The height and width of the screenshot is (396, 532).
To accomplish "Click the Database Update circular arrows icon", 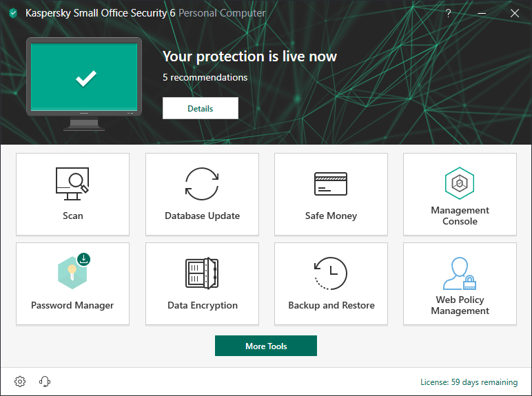I will [202, 184].
